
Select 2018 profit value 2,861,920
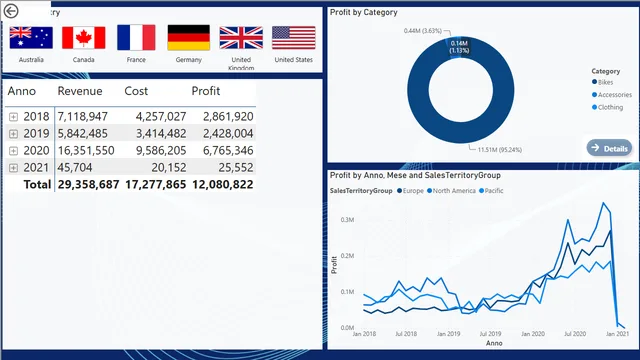pyautogui.click(x=228, y=117)
